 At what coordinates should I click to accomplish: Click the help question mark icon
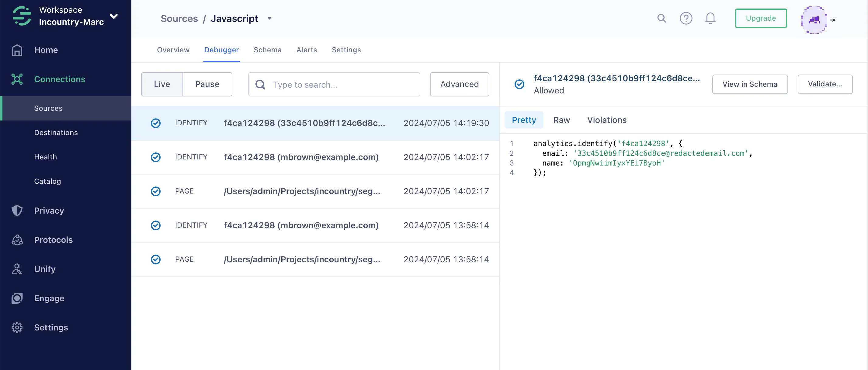(686, 18)
